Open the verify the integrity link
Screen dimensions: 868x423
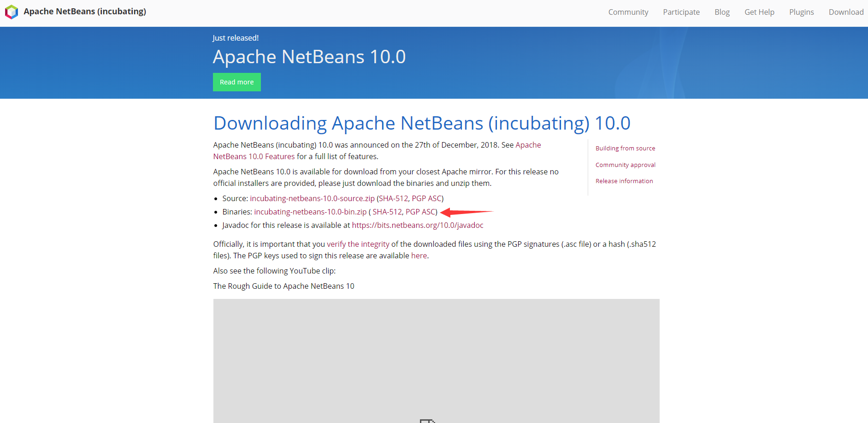(x=358, y=244)
